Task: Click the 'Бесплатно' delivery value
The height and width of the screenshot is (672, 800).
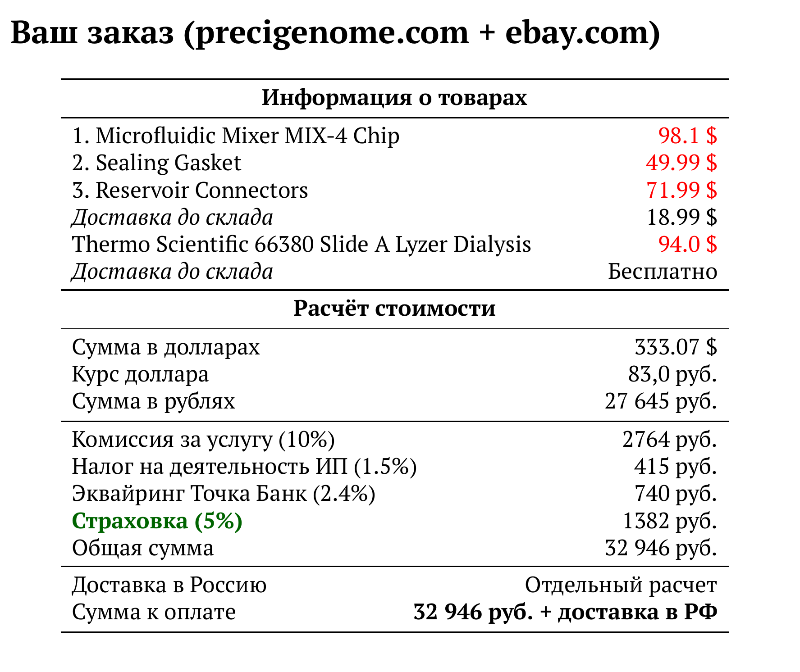Action: pyautogui.click(x=662, y=272)
